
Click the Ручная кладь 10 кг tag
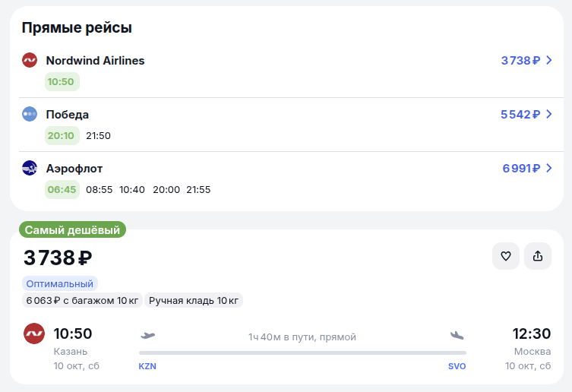pyautogui.click(x=194, y=300)
